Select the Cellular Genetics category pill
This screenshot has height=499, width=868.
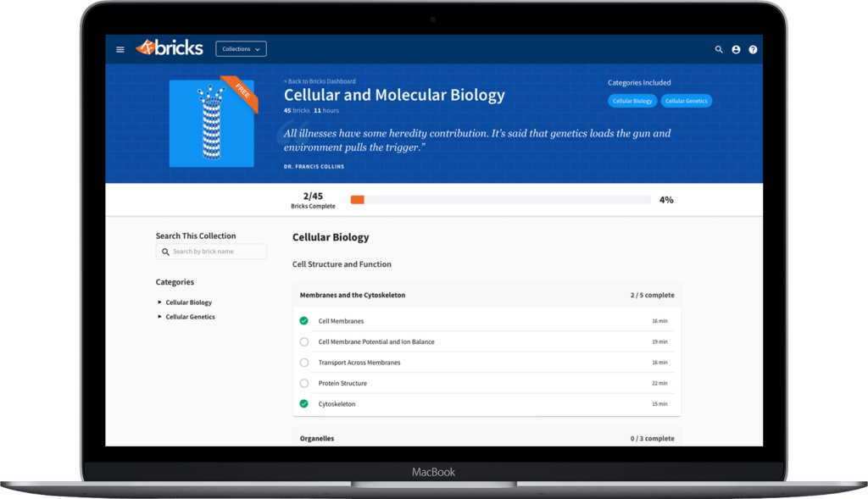[686, 101]
